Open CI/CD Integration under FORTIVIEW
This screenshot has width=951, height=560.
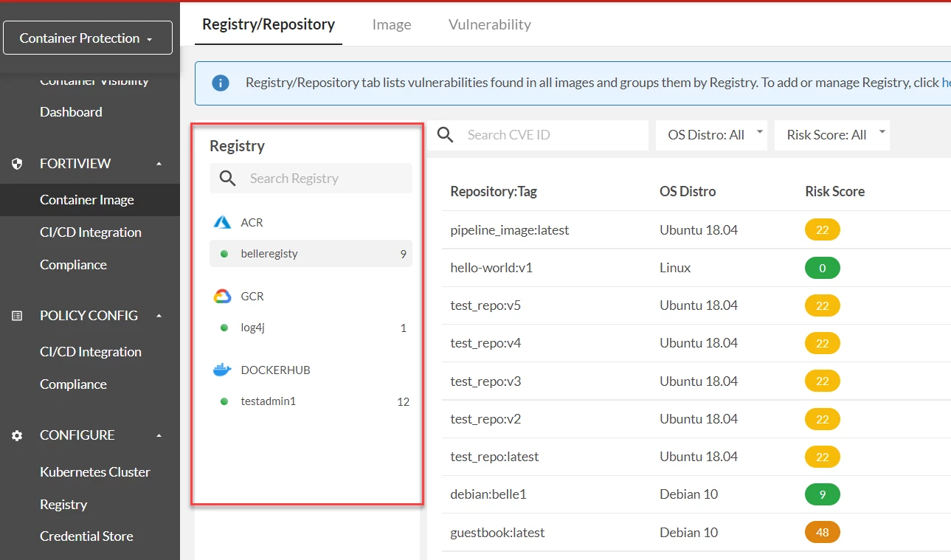(91, 232)
